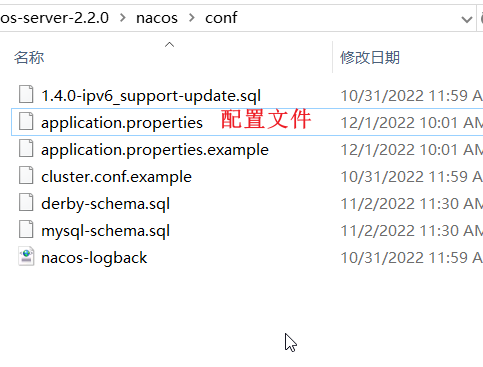Click the application.properties.example file icon

(26, 148)
